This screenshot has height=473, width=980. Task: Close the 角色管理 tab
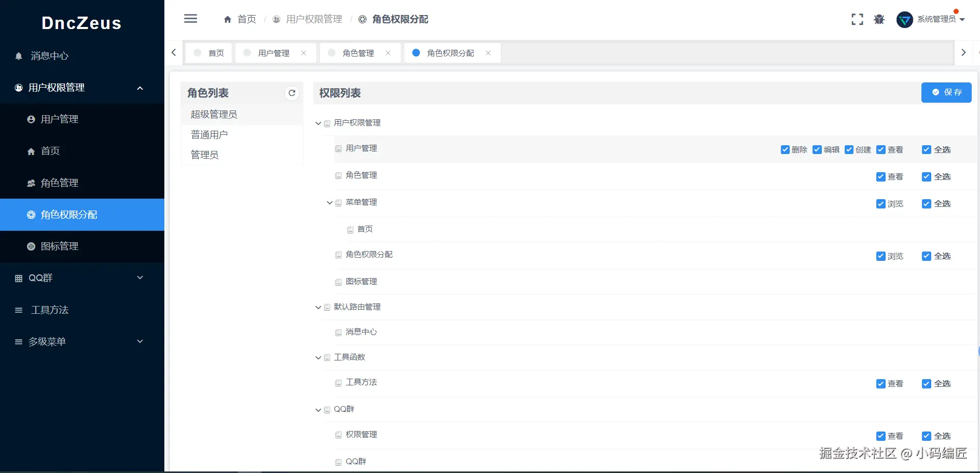pyautogui.click(x=388, y=53)
